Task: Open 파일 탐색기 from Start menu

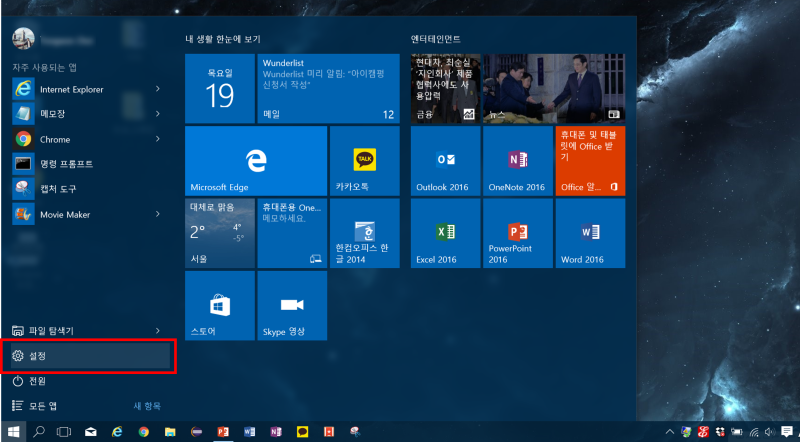Action: [x=86, y=331]
